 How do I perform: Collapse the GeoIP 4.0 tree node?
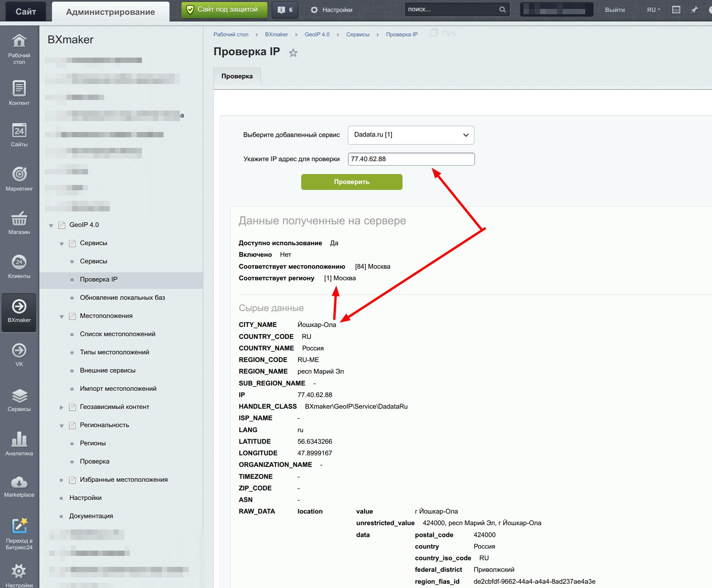coord(51,225)
